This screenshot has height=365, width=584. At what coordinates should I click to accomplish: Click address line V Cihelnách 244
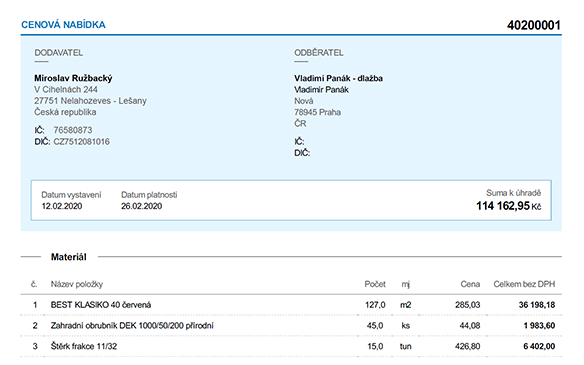click(x=66, y=89)
